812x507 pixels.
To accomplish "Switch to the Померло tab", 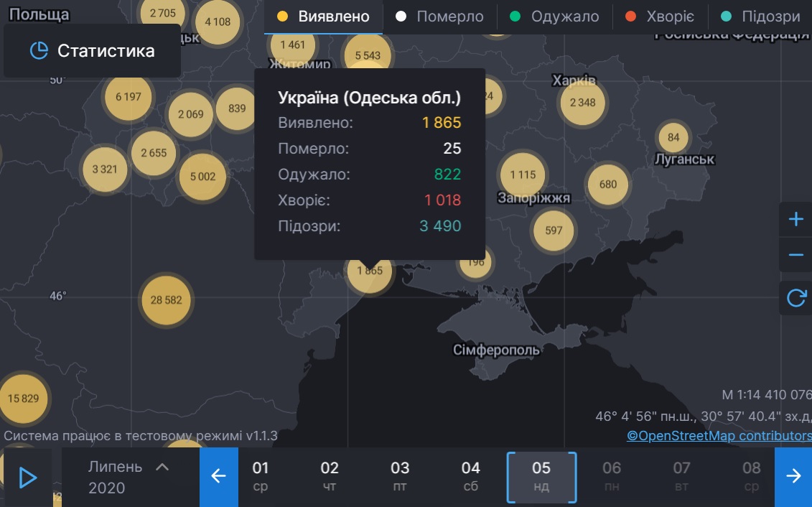I will click(439, 17).
